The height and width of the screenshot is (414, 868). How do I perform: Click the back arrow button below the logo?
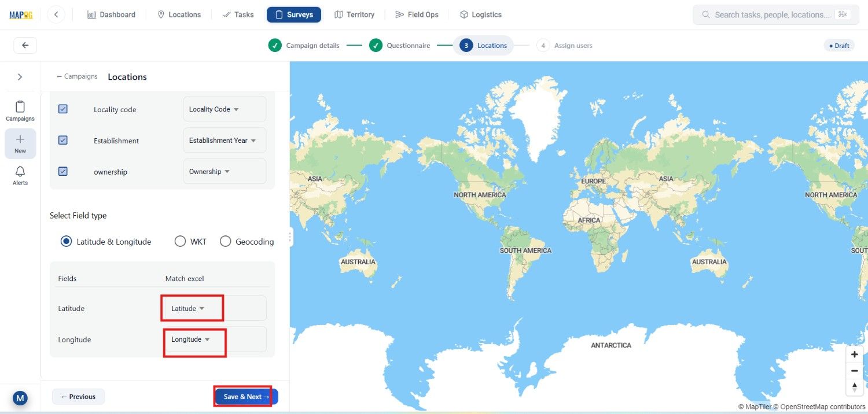(25, 45)
